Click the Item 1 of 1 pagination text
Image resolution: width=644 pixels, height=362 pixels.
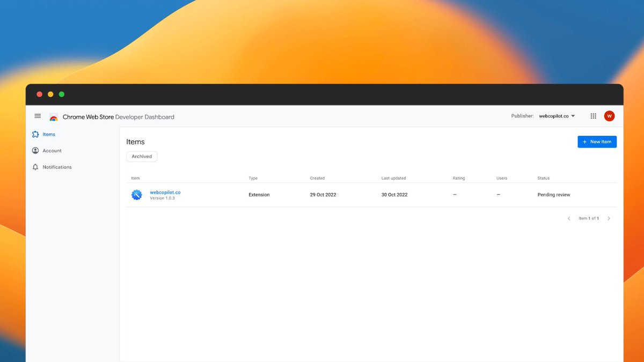click(589, 218)
